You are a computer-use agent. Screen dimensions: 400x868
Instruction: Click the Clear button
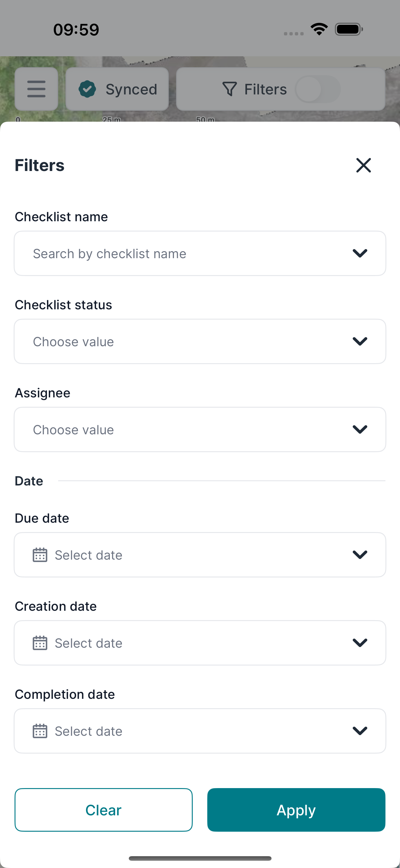coord(104,810)
